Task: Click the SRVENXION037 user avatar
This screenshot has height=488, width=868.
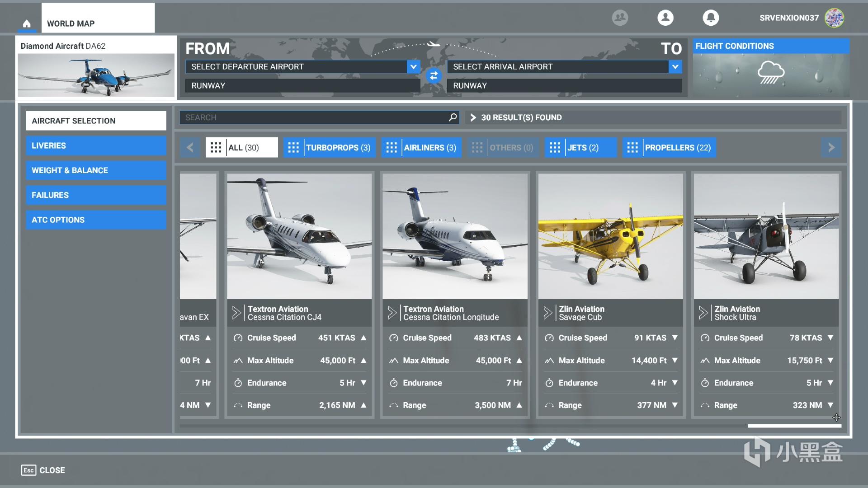Action: [834, 18]
